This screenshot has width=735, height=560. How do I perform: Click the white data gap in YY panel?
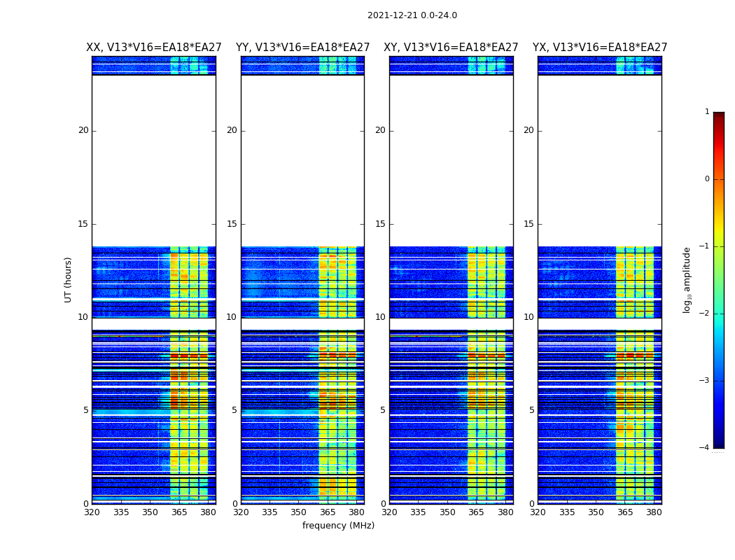click(302, 160)
